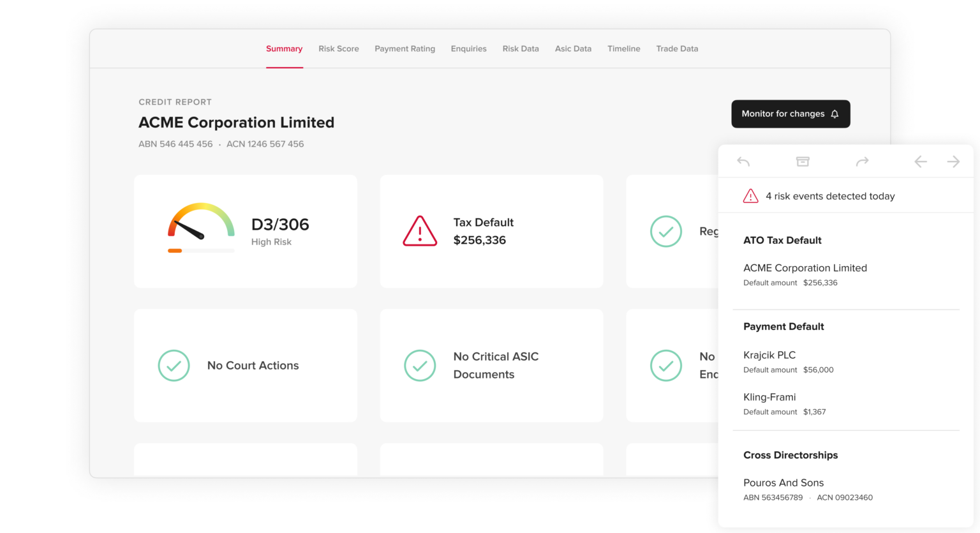Click Pouros And Sons under Cross Directorships
Image resolution: width=980 pixels, height=533 pixels.
(783, 483)
